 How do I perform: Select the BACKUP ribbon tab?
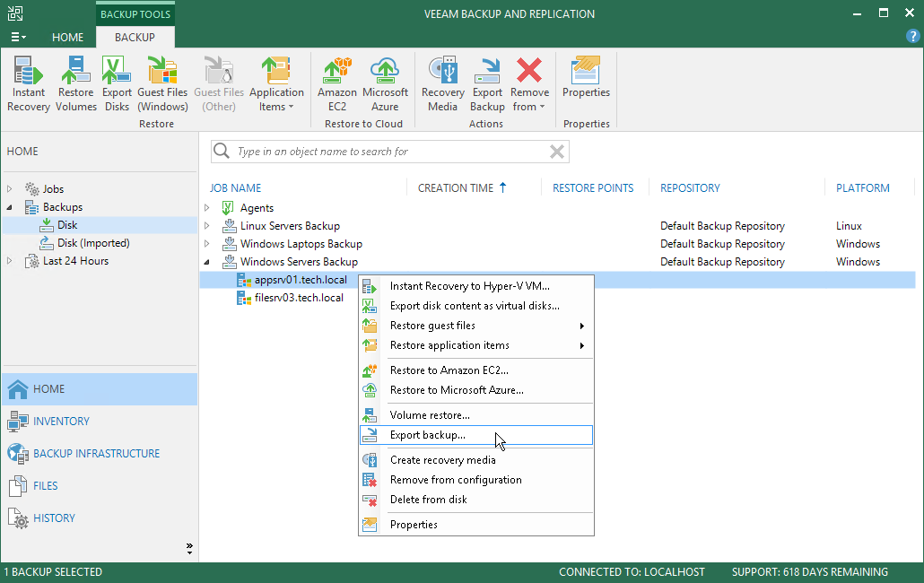pos(135,37)
